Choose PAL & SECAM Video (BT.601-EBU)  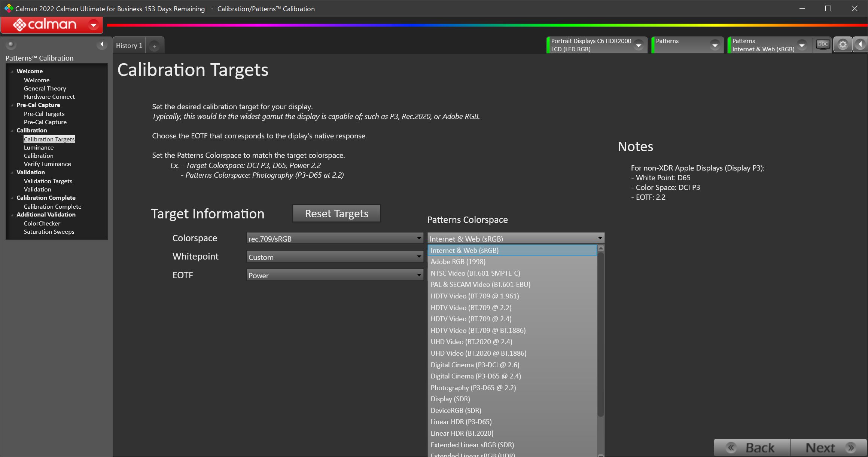(x=512, y=285)
